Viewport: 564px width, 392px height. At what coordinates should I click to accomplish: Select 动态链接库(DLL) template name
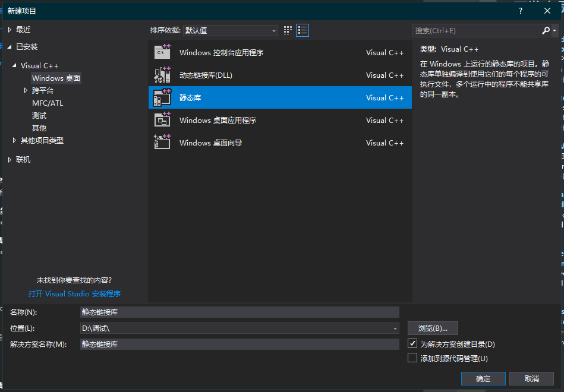[x=206, y=75]
